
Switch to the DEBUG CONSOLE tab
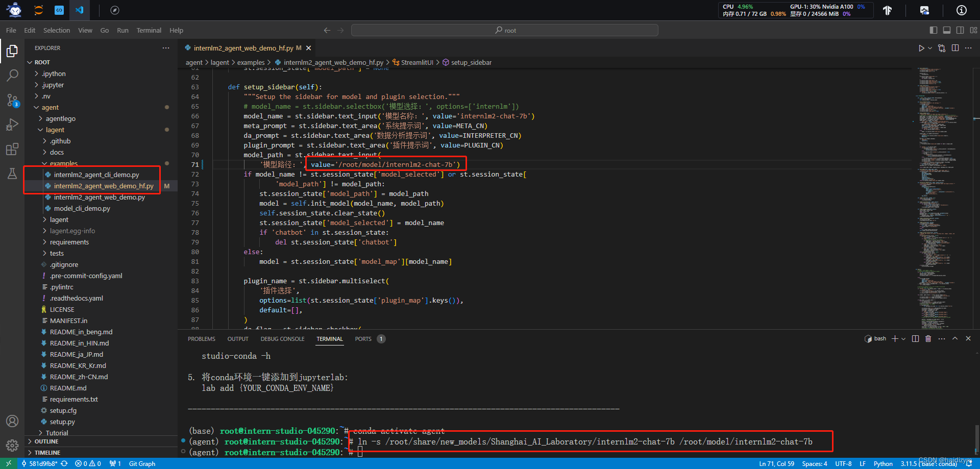[x=282, y=339]
